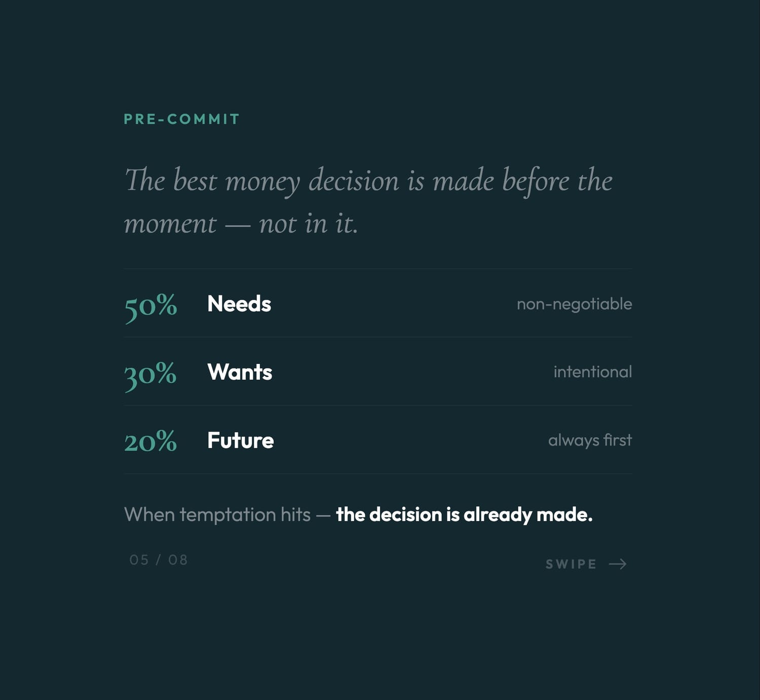Click "not in it." in the quote
The image size is (760, 700).
click(x=308, y=224)
